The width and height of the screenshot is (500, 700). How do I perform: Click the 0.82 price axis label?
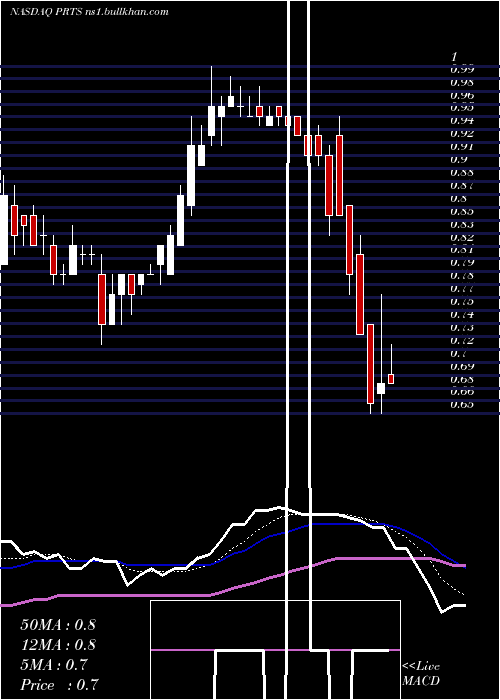[462, 237]
